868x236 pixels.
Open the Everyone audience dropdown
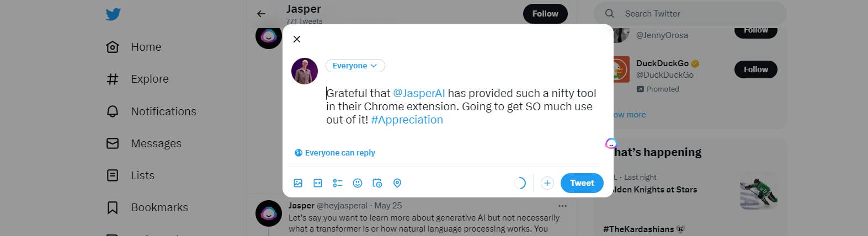pos(355,66)
